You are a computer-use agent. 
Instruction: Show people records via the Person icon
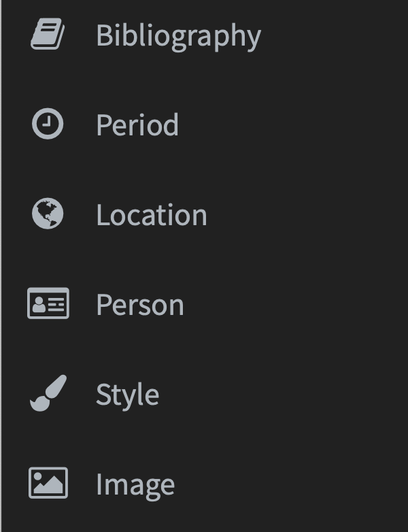pyautogui.click(x=48, y=304)
